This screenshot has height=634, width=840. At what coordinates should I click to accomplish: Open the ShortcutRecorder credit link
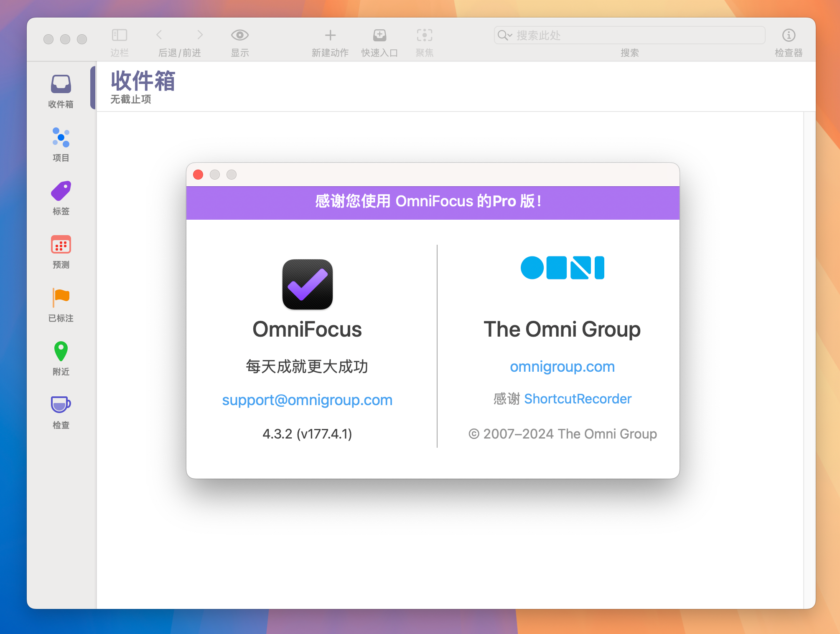(x=578, y=399)
